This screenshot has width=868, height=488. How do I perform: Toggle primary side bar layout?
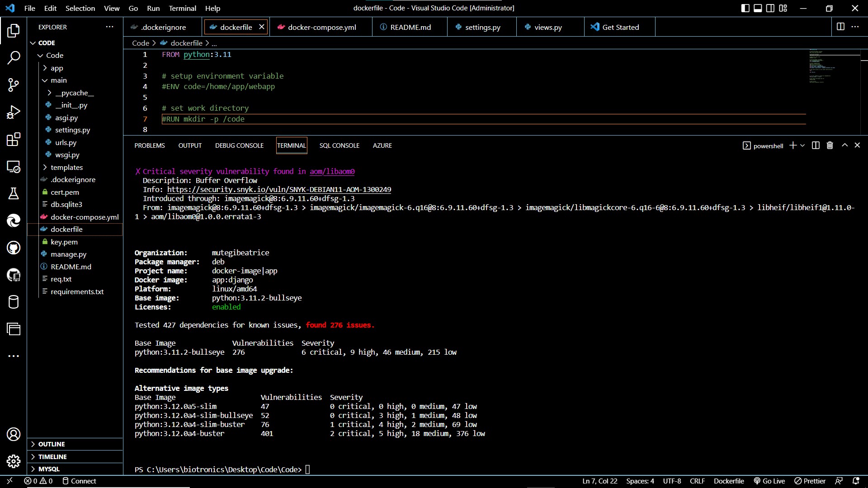(x=745, y=8)
